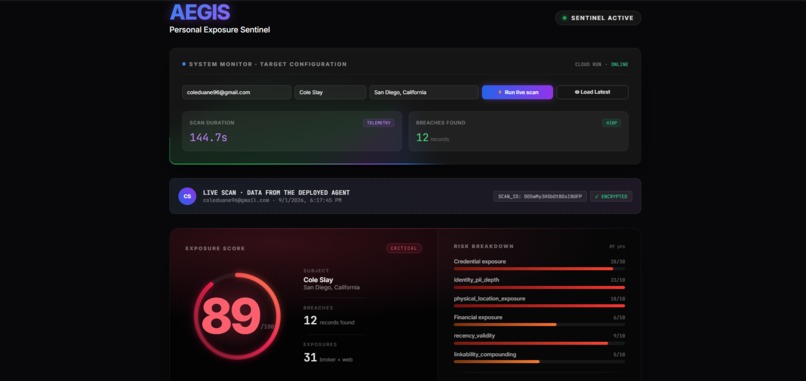Viewport: 806px width, 381px height.
Task: Click the ONLINE status text
Action: 619,65
